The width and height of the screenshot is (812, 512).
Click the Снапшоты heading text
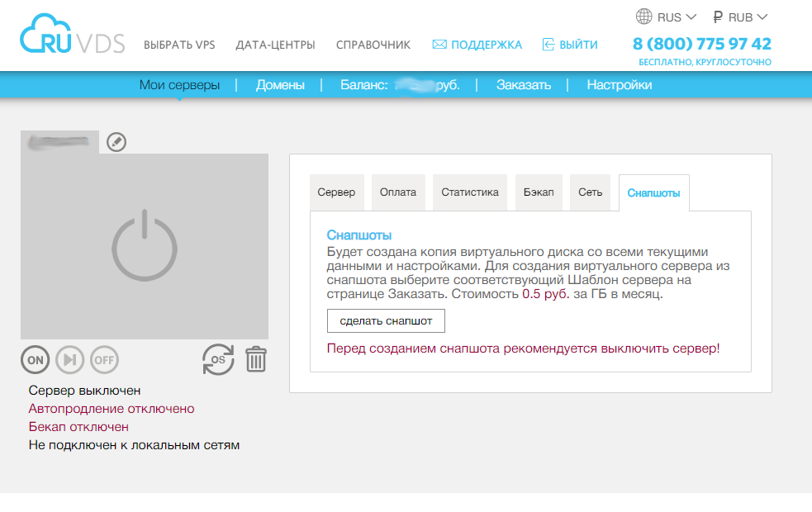359,235
